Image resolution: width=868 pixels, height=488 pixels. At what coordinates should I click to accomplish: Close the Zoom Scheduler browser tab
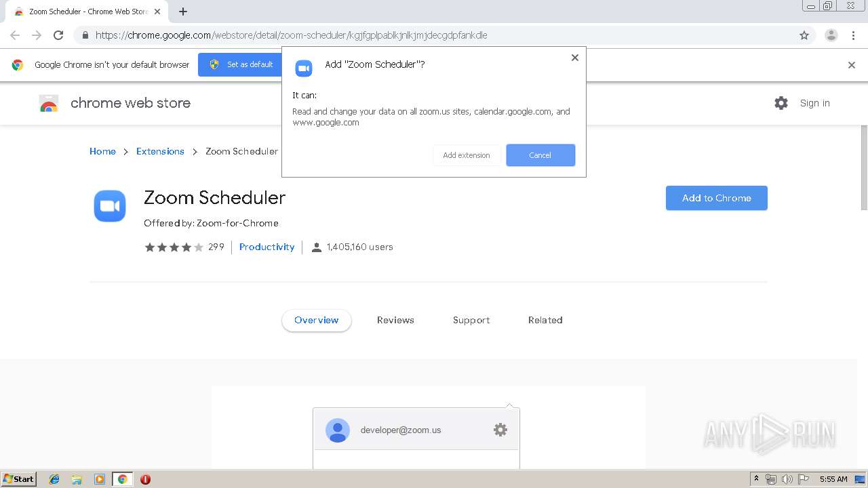(x=157, y=12)
